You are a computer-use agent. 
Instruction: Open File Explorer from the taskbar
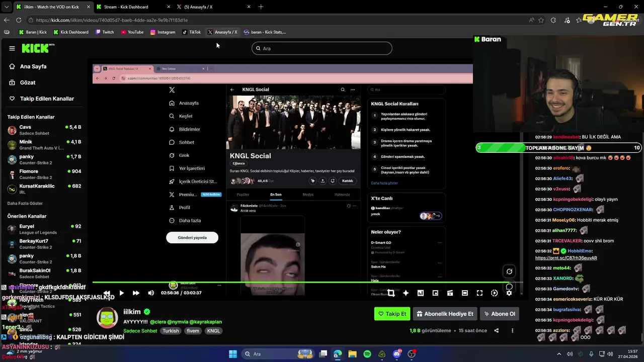click(x=352, y=354)
